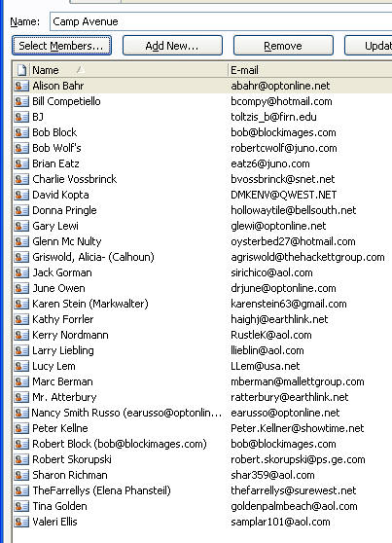The image size is (392, 543).
Task: Click contact icon beside Peter Kellne
Action: (x=21, y=428)
